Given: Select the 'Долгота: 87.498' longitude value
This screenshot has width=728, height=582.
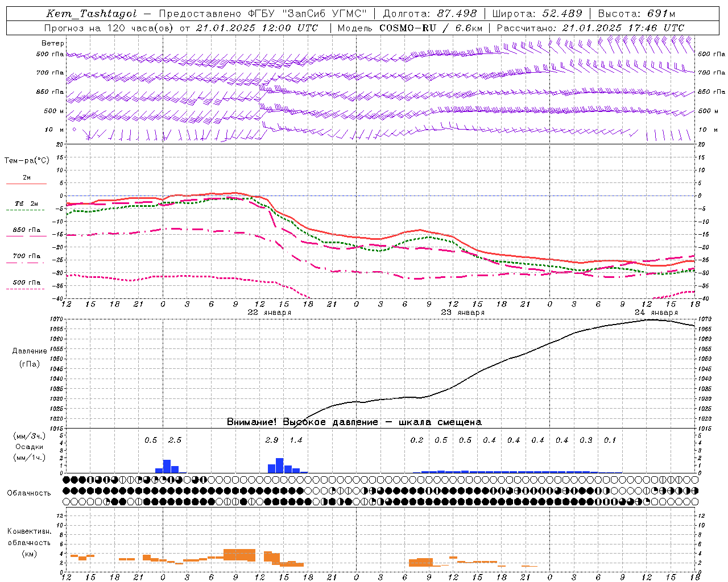Looking at the screenshot, I should click(x=430, y=14).
